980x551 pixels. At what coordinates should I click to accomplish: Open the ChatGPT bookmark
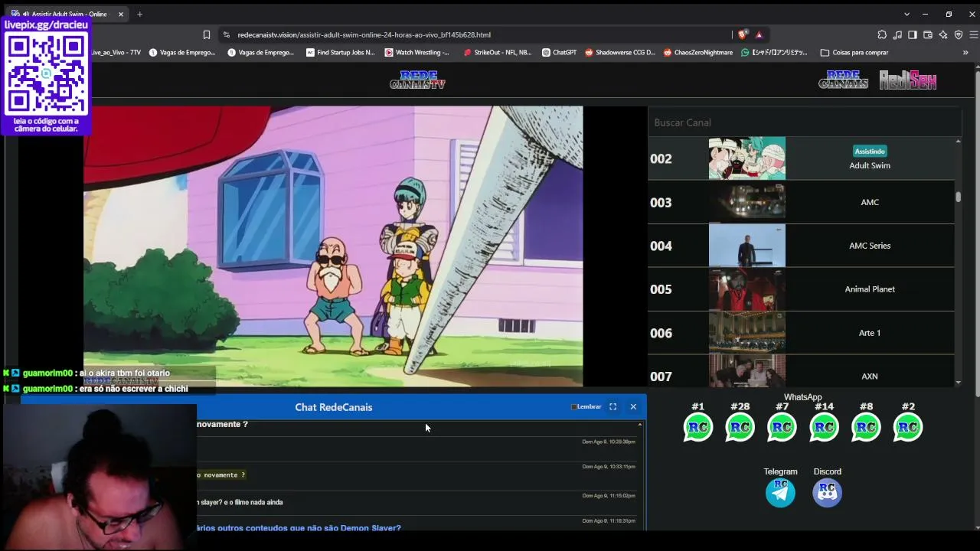pyautogui.click(x=559, y=53)
